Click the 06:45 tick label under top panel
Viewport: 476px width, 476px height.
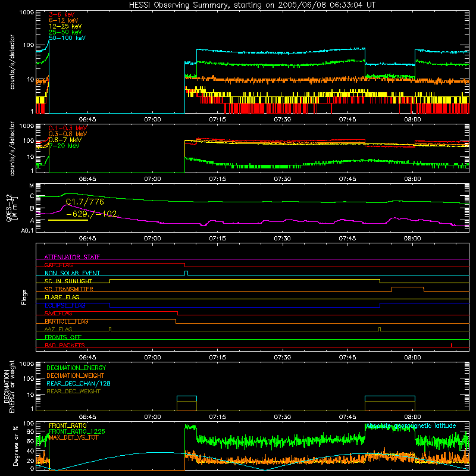coord(87,120)
